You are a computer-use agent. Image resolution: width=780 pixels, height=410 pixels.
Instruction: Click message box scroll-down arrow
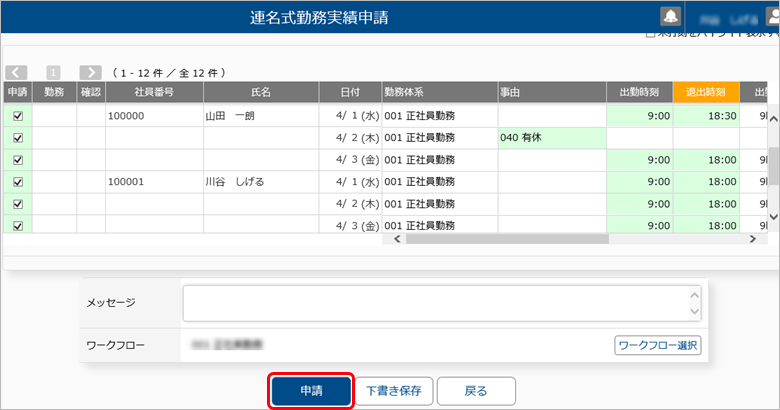tap(694, 311)
